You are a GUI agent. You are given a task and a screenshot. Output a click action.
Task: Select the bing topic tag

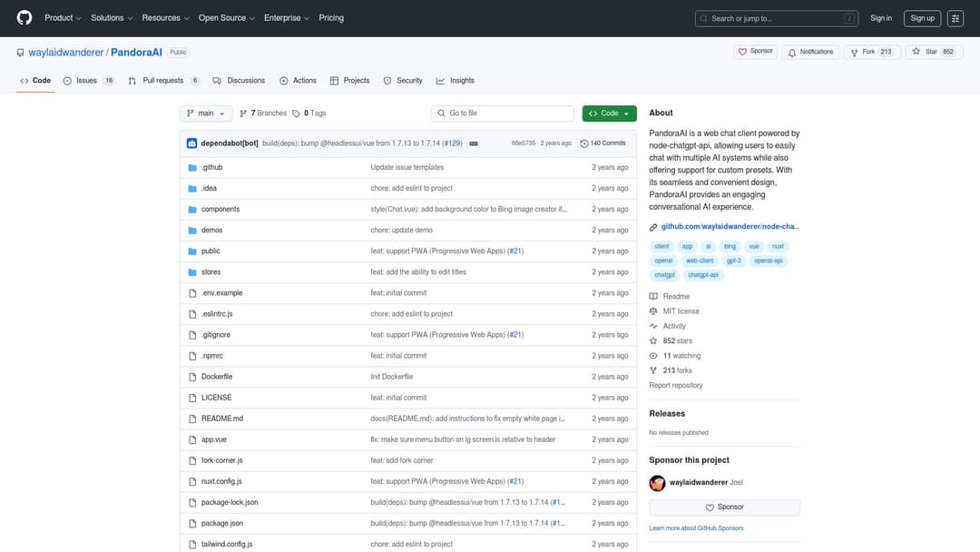tap(730, 246)
